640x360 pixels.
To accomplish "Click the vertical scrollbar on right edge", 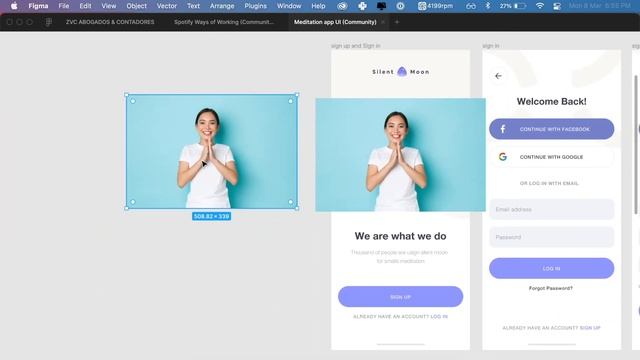I will point(636,144).
